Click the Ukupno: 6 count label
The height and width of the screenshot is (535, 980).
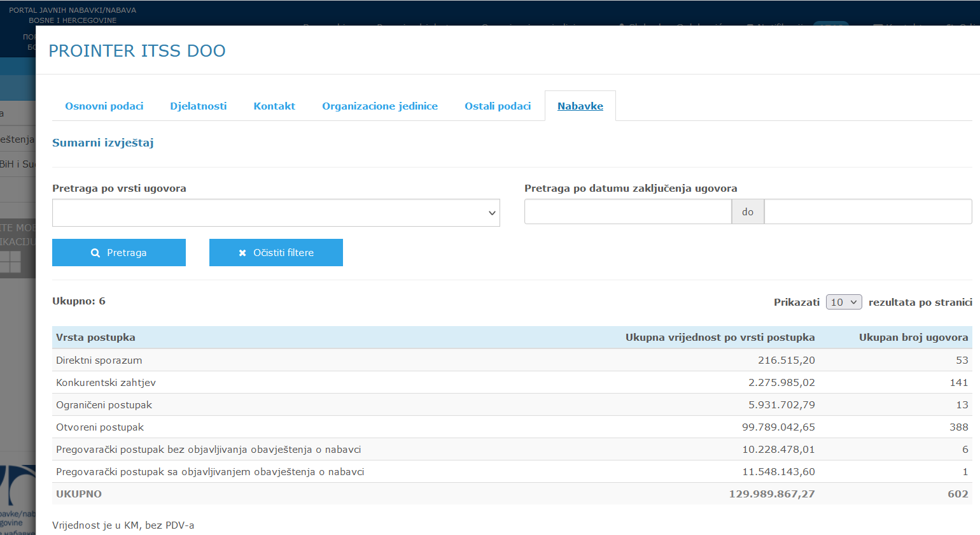click(79, 301)
